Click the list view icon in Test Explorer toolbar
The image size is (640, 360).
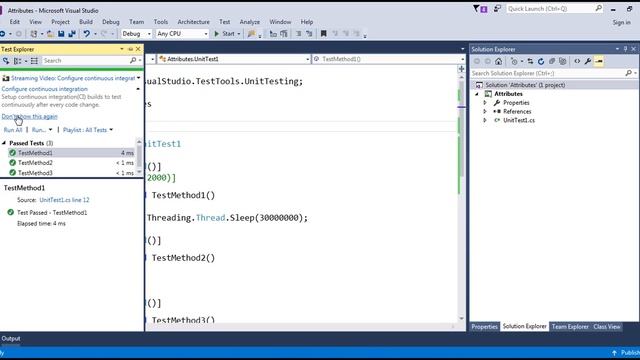tap(34, 61)
